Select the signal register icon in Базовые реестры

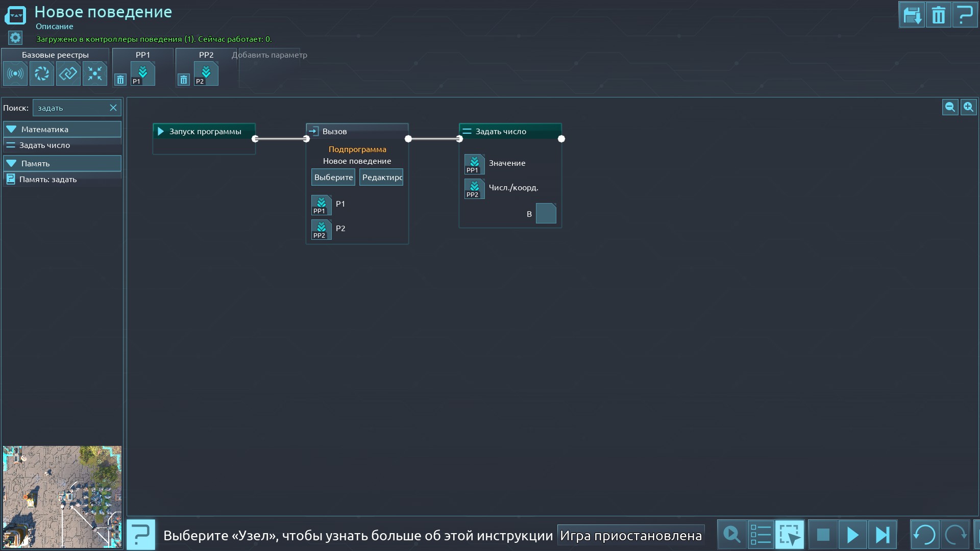point(15,74)
